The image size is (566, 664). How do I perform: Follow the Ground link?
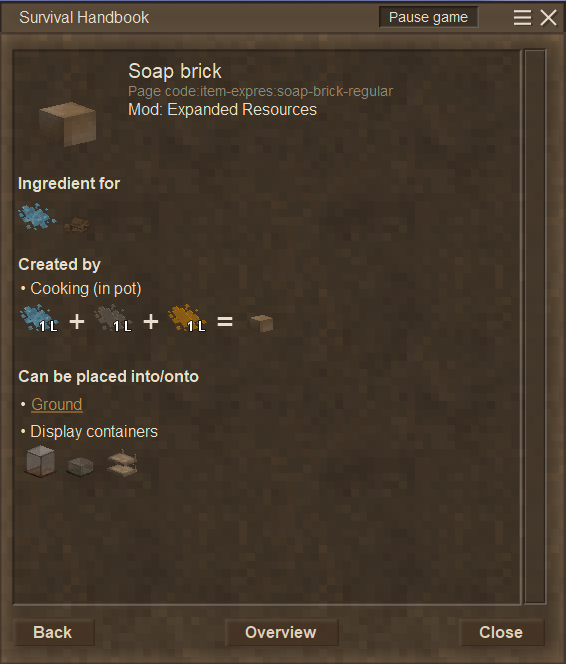pyautogui.click(x=57, y=404)
